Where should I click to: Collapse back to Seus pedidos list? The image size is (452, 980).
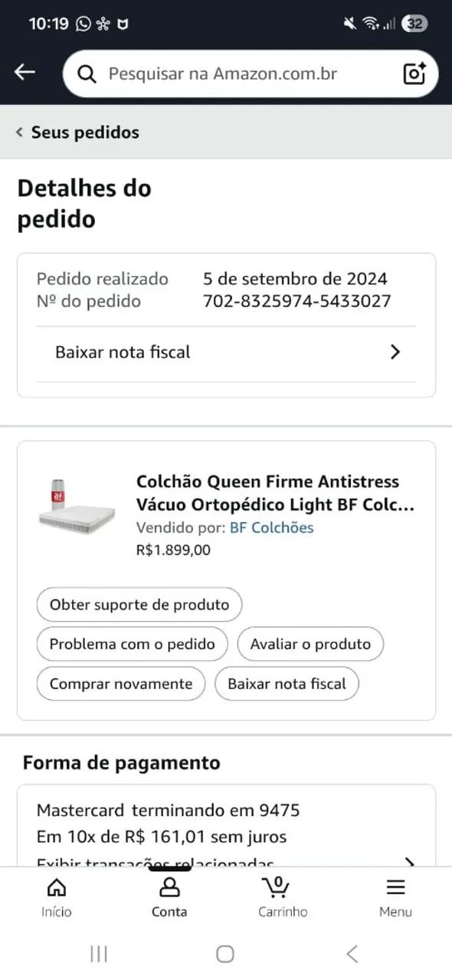pyautogui.click(x=77, y=132)
